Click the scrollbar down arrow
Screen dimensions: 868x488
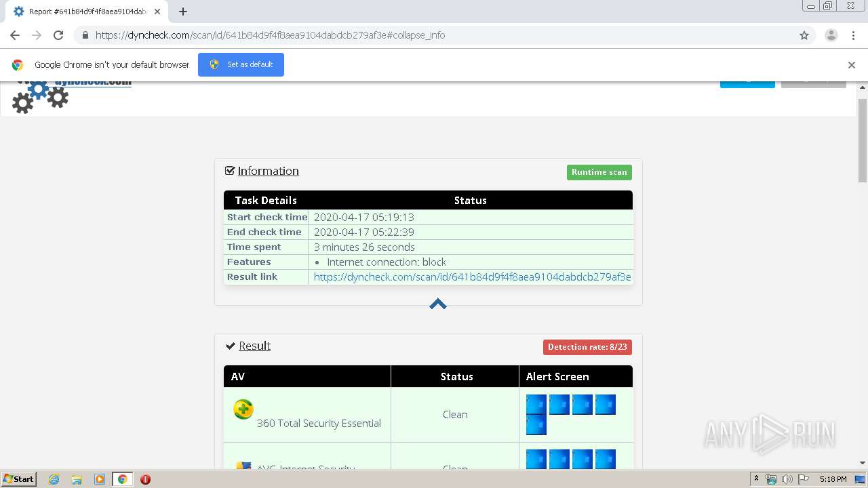[x=863, y=463]
